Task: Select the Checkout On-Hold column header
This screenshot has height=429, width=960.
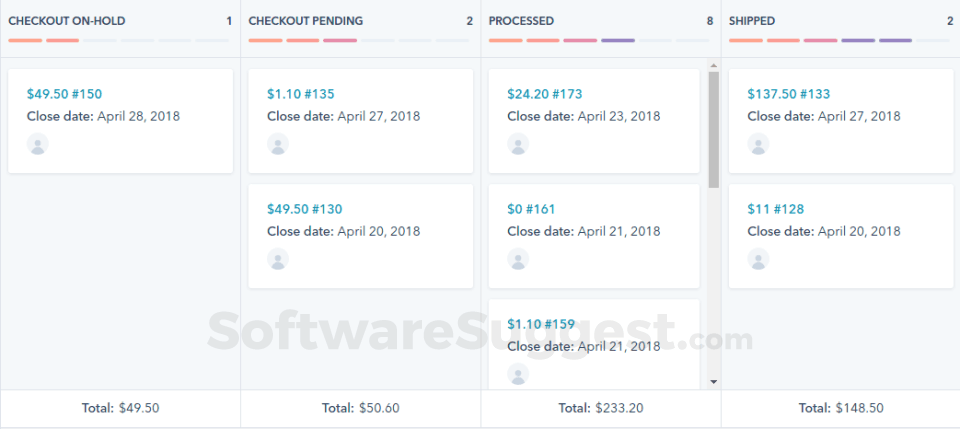Action: pos(67,20)
